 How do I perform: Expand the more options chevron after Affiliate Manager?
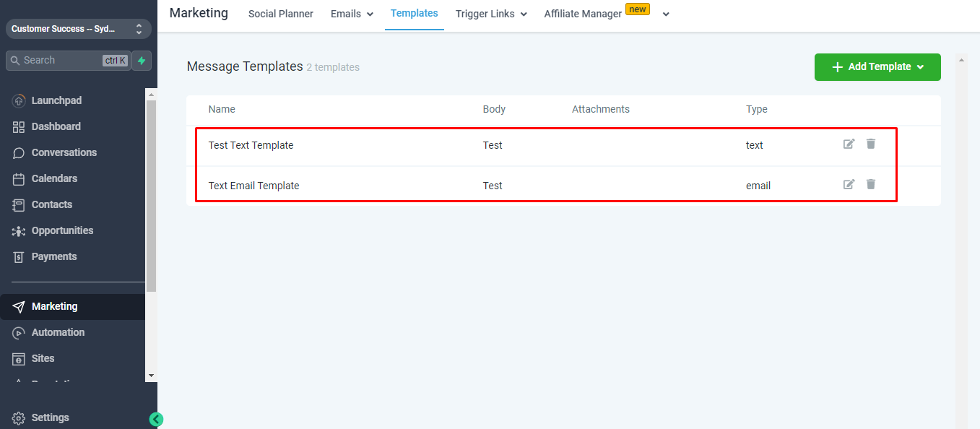click(x=666, y=14)
